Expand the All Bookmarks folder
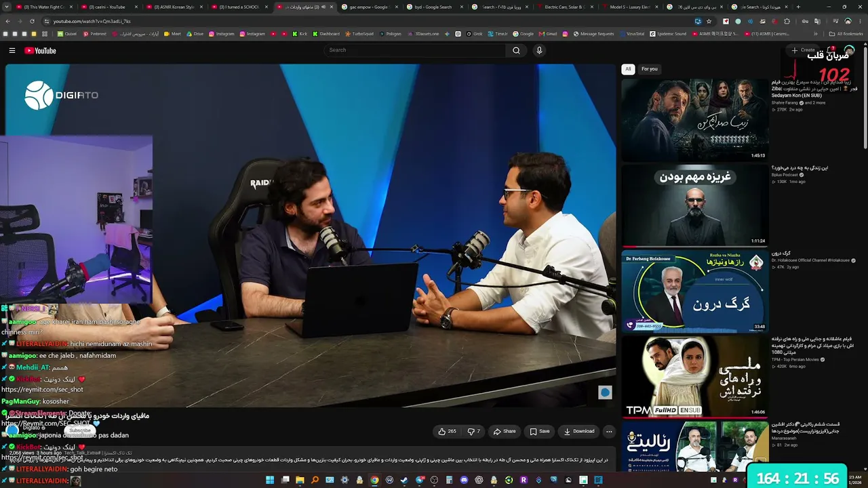Viewport: 868px width, 488px height. (846, 34)
